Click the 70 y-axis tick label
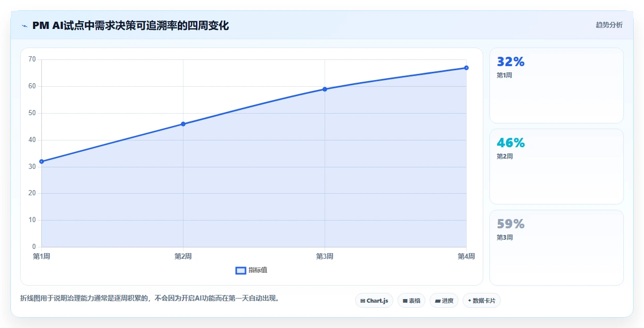Screen dimensions: 644x328 (32, 59)
